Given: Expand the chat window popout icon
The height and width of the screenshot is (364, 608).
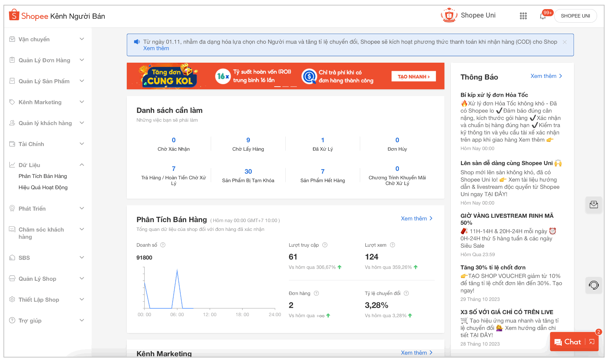Looking at the screenshot, I should pos(592,342).
